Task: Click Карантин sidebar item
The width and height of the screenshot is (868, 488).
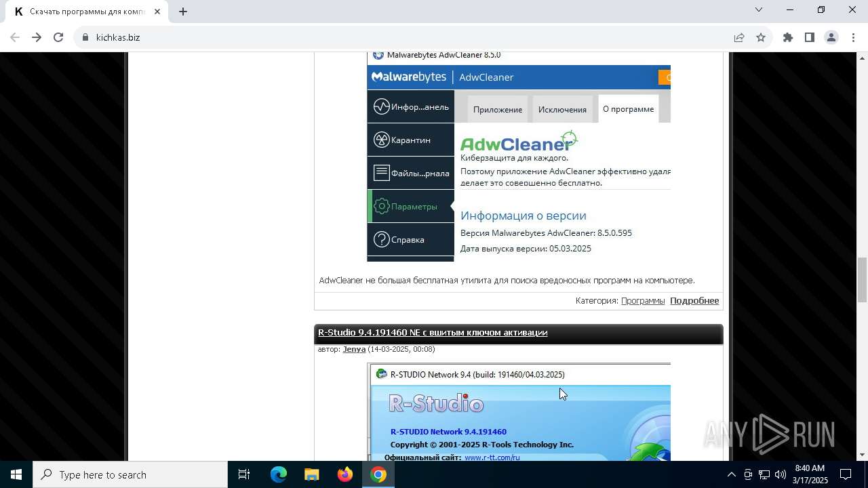Action: (411, 140)
